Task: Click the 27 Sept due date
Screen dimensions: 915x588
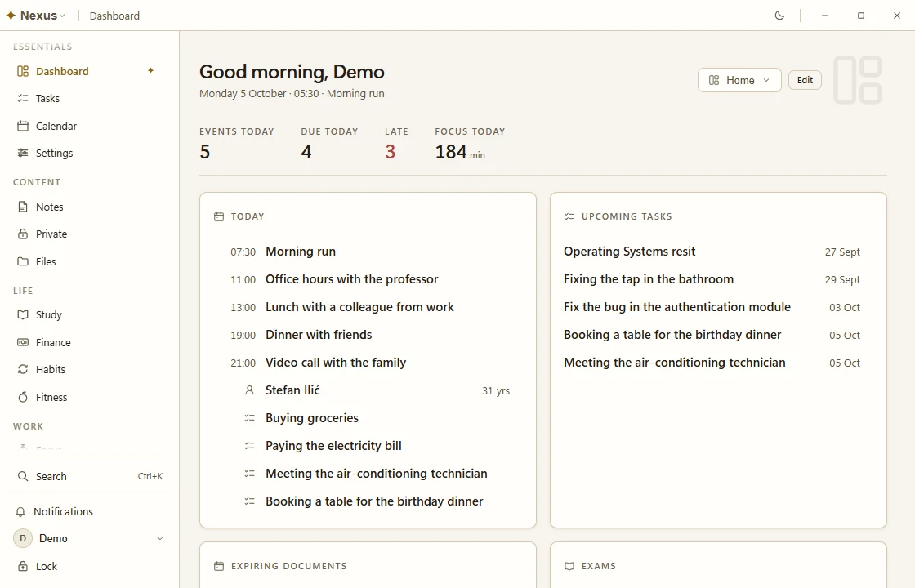Action: 842,252
